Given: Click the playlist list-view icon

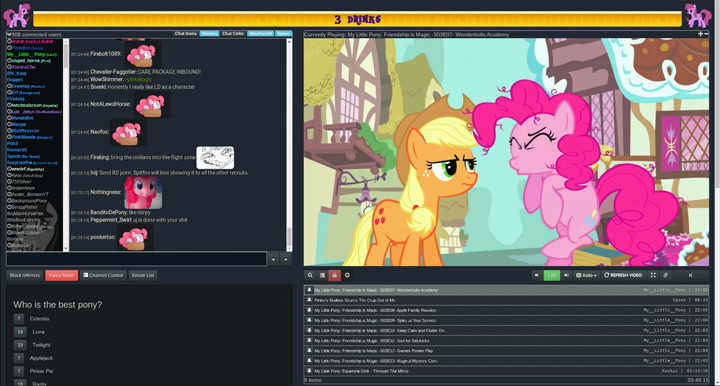Looking at the screenshot, I should pyautogui.click(x=322, y=275).
